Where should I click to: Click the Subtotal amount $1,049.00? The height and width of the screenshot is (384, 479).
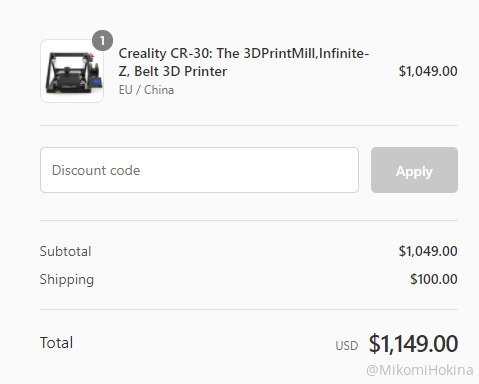[x=428, y=251]
